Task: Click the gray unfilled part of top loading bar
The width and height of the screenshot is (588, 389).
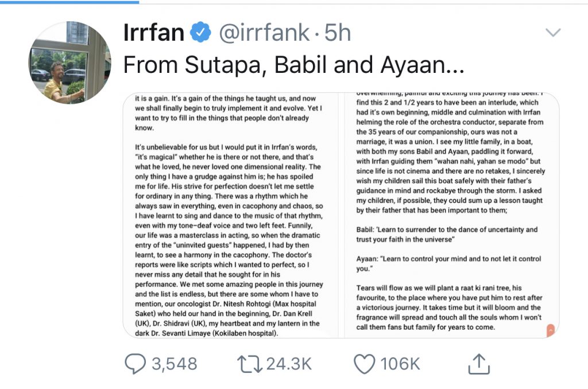Action: (362, 2)
